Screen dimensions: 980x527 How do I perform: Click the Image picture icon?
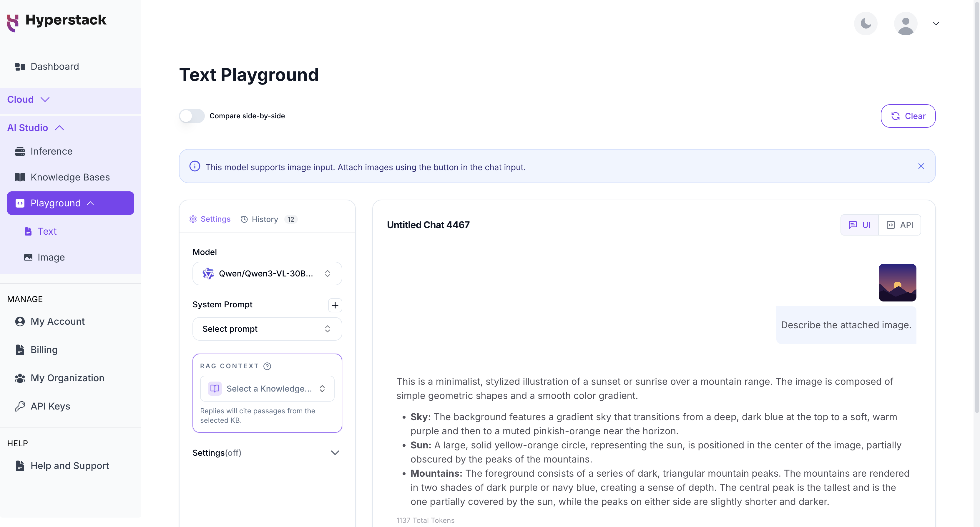(28, 258)
